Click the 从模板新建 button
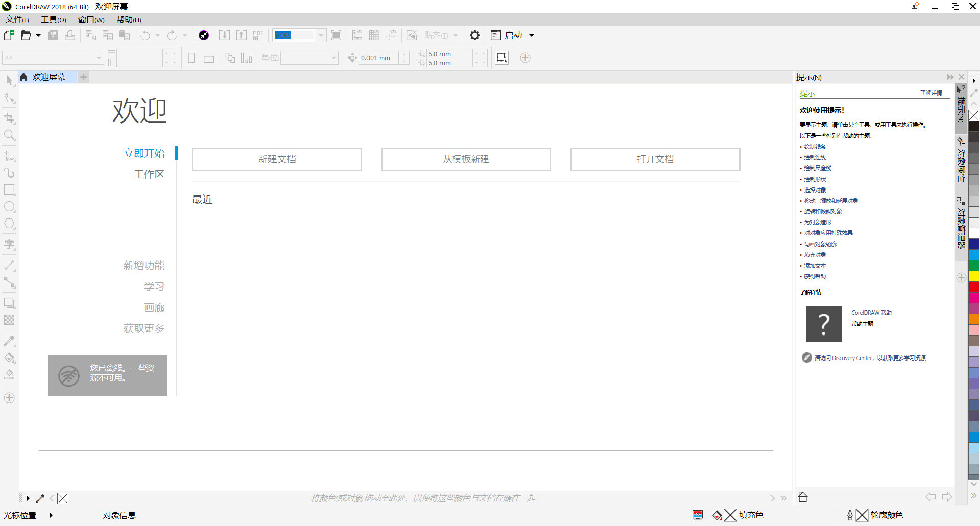Screen dimensions: 980x526 click(x=465, y=159)
